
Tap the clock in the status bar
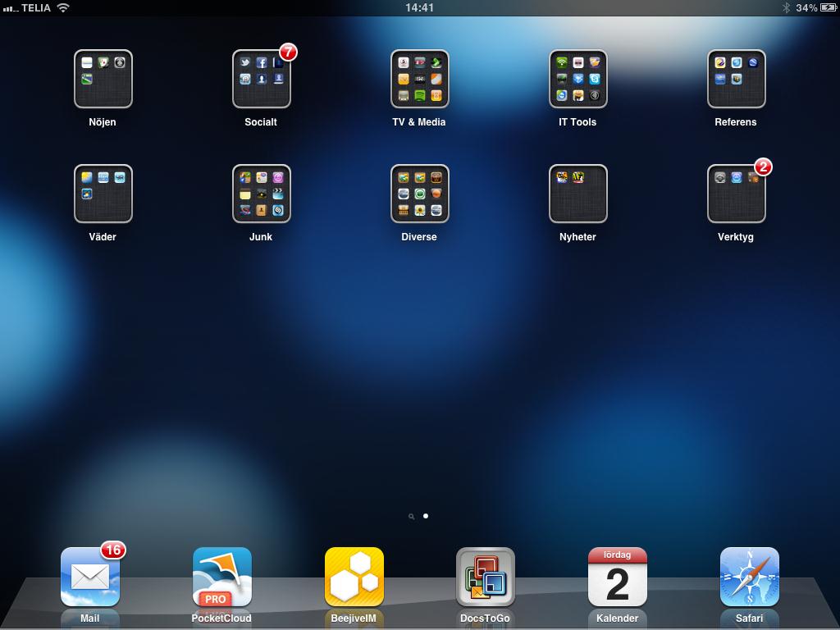point(419,7)
